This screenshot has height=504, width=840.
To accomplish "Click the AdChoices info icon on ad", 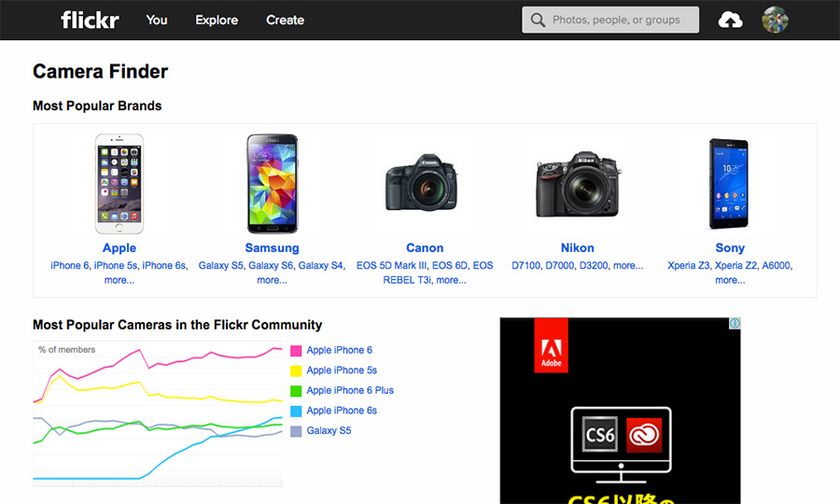I will tap(735, 323).
